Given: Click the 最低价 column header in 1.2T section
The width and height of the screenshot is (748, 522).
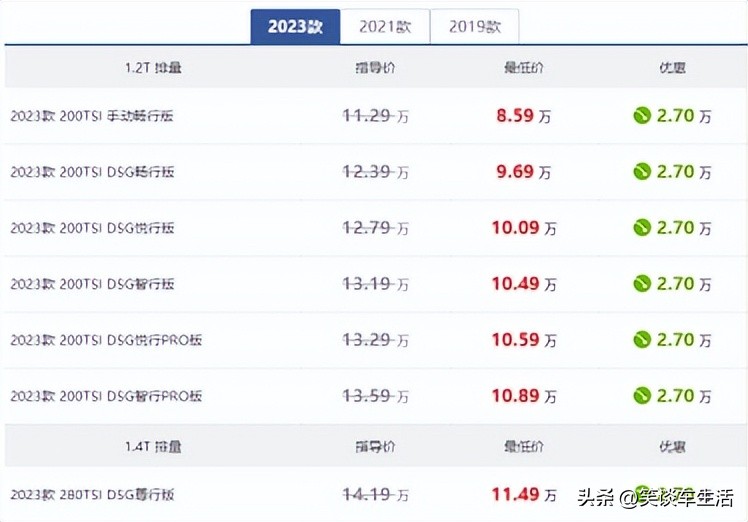Looking at the screenshot, I should pyautogui.click(x=524, y=67).
